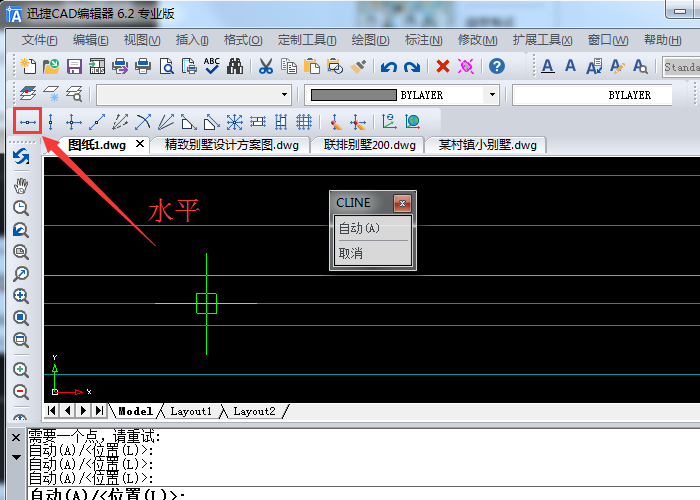Go to next layout tab arrow
This screenshot has width=700, height=500.
click(83, 410)
